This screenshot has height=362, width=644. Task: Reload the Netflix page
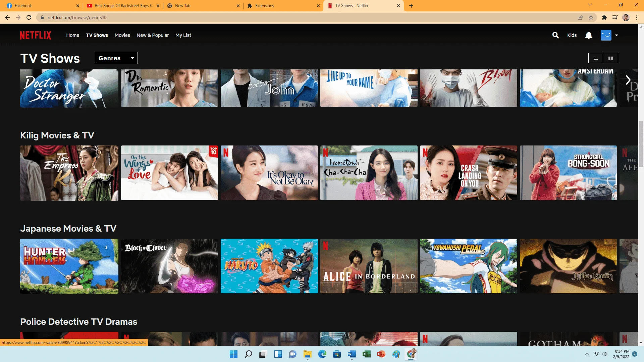[x=29, y=17]
